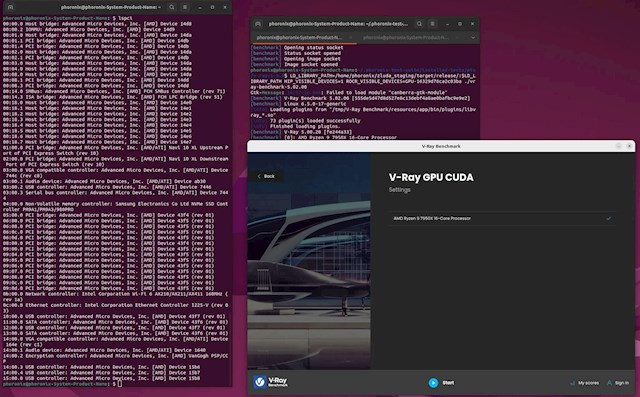
Task: Click the Intel Wi-Fi 6 AX210 Network controller line
Action: [x=116, y=297]
